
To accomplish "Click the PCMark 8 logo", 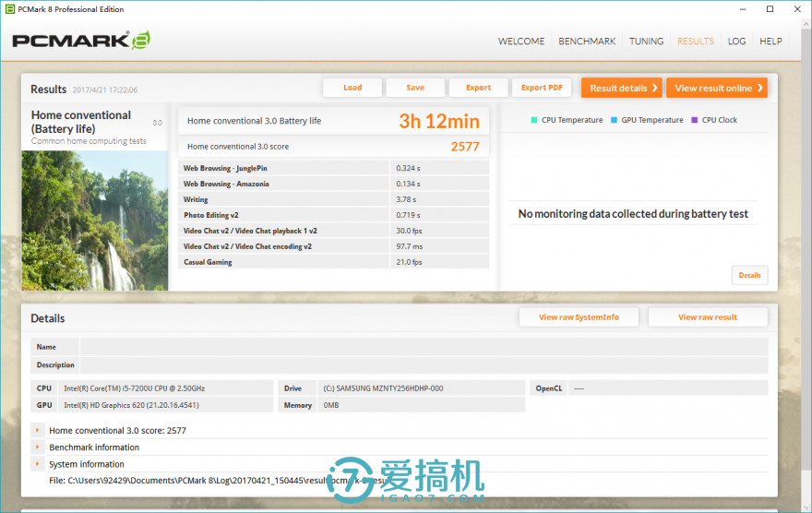I will click(x=81, y=41).
